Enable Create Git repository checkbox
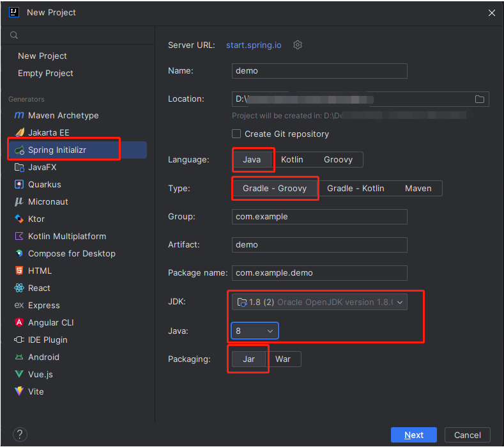The width and height of the screenshot is (504, 447). coord(236,134)
